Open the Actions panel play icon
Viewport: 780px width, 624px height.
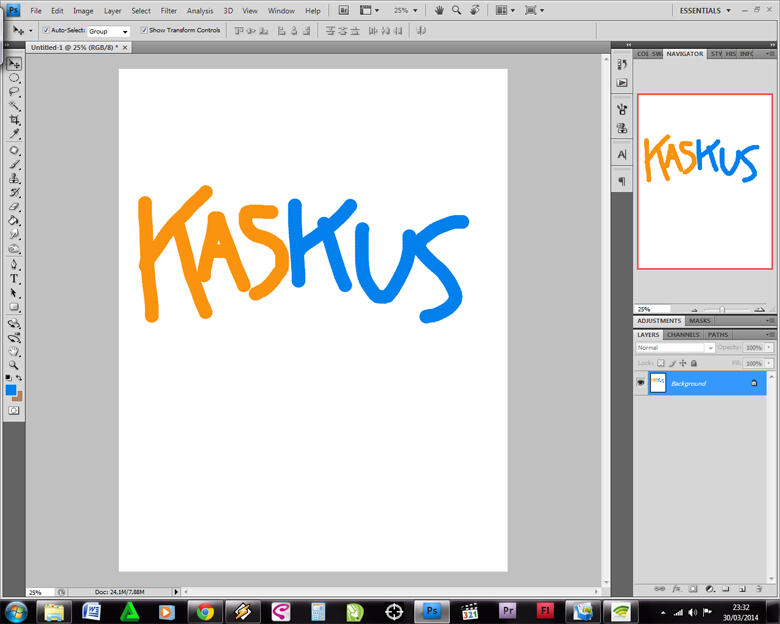coord(622,83)
